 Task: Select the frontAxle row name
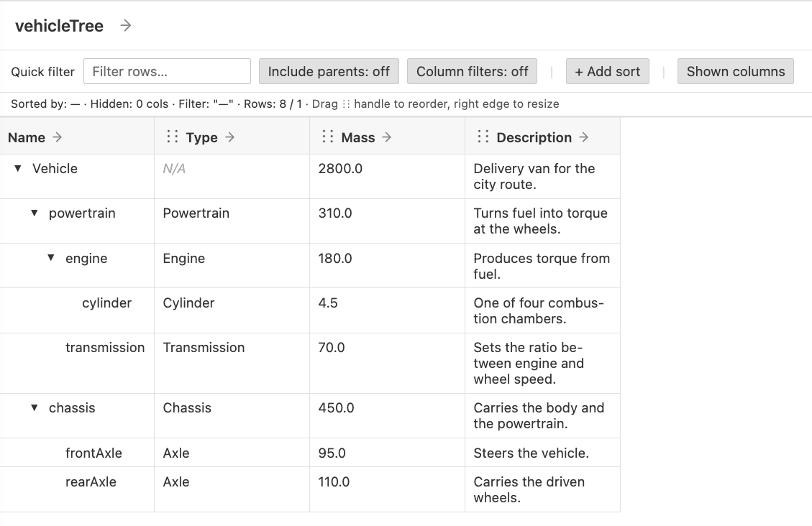(93, 453)
